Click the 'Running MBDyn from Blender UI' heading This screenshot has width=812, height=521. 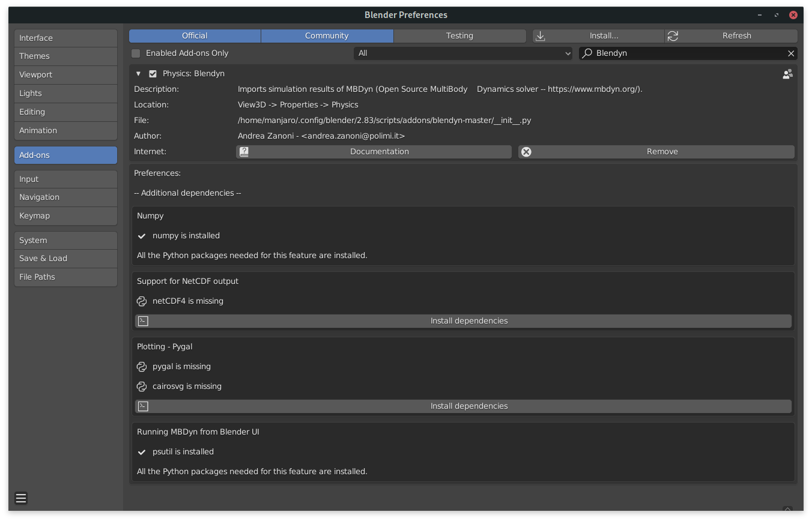(198, 432)
